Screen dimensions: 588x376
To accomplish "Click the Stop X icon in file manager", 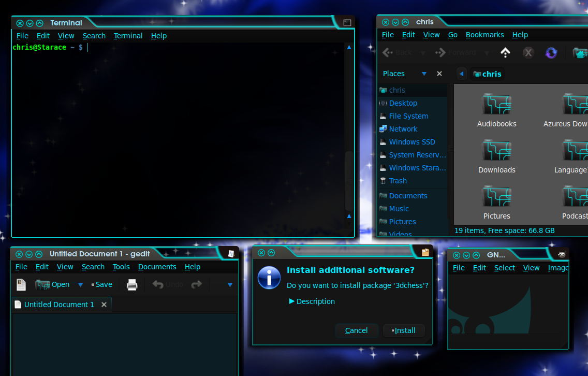I will [x=528, y=52].
